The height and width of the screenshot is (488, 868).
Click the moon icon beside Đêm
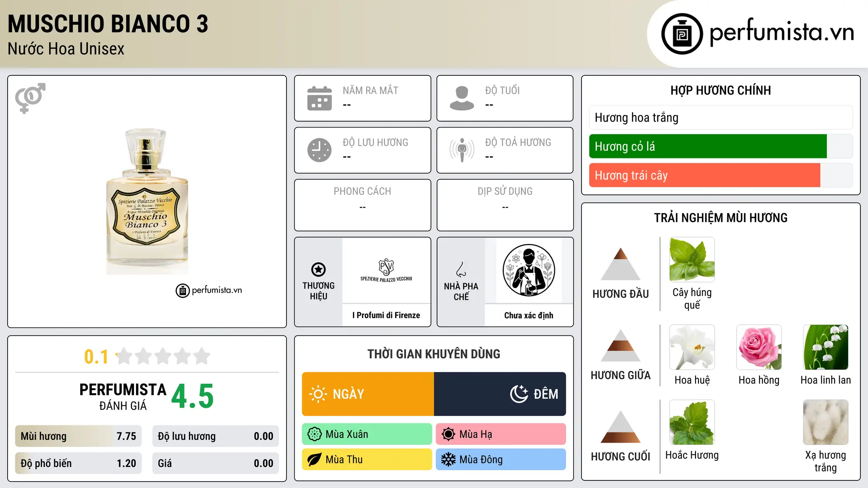[x=519, y=394]
